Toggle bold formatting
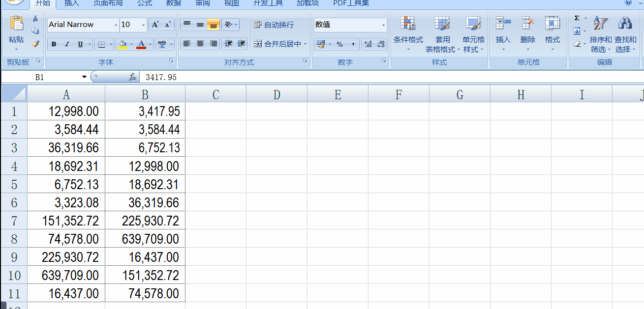The image size is (644, 309). 53,44
